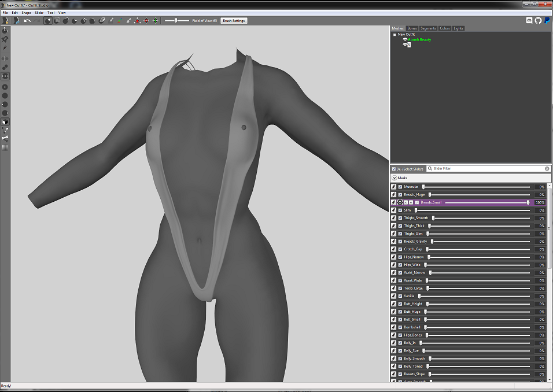Open the Discord link icon
The image size is (553, 392).
[x=529, y=21]
